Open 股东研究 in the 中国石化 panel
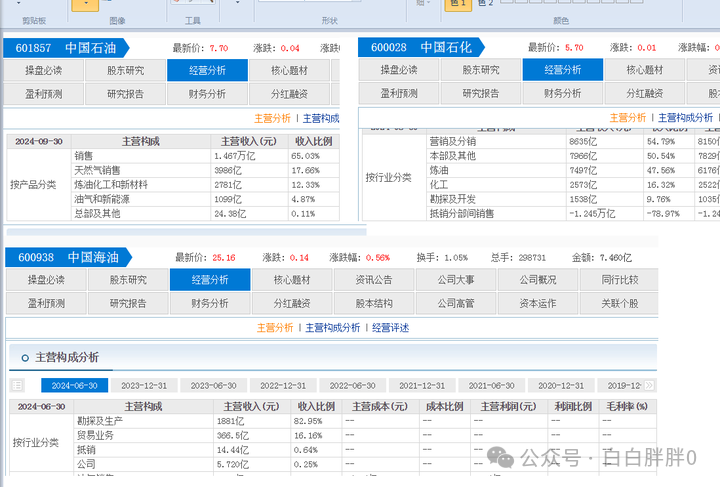 [481, 70]
